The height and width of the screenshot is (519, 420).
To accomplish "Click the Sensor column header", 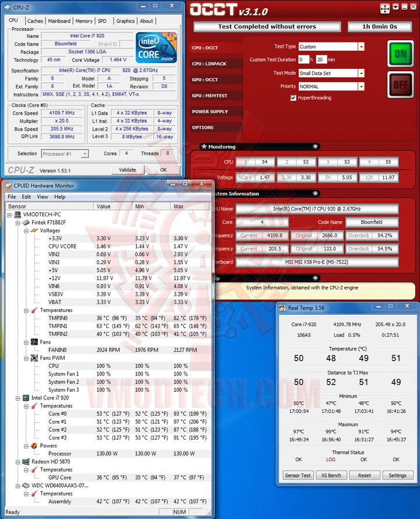I will point(50,206).
